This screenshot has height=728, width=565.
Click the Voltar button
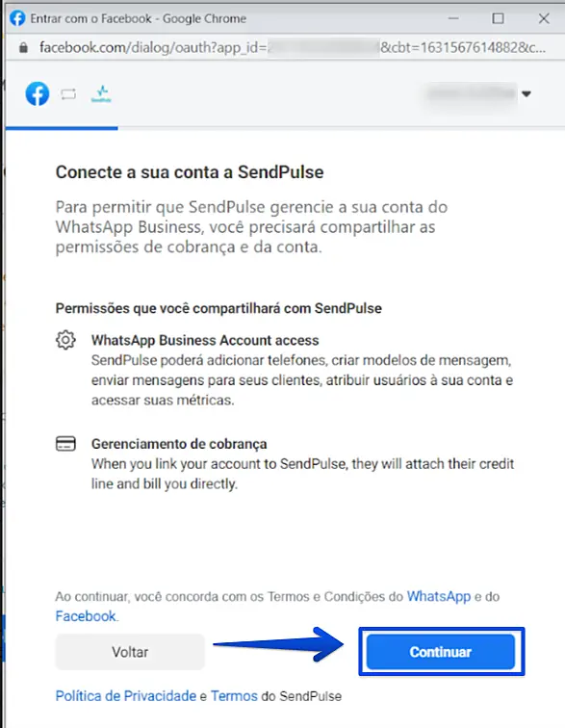tap(130, 652)
